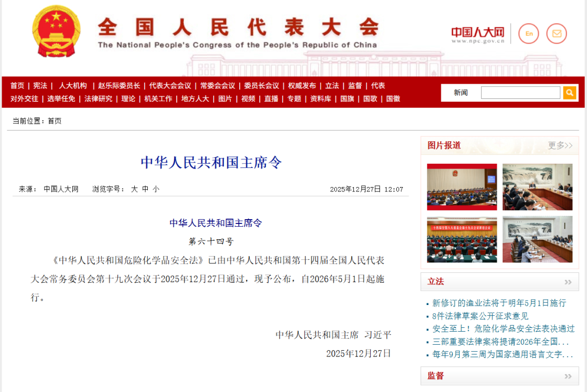Viewport: 587px width, 392px height.
Task: Click 首页 in the breadcrumb trail
Action: [x=54, y=121]
